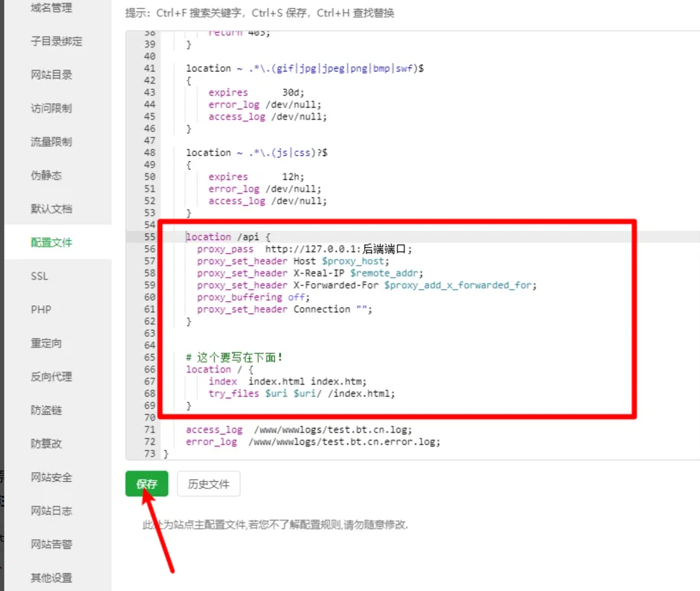Screen dimensions: 700x591
Task: Open the SSL settings section
Action: (39, 276)
